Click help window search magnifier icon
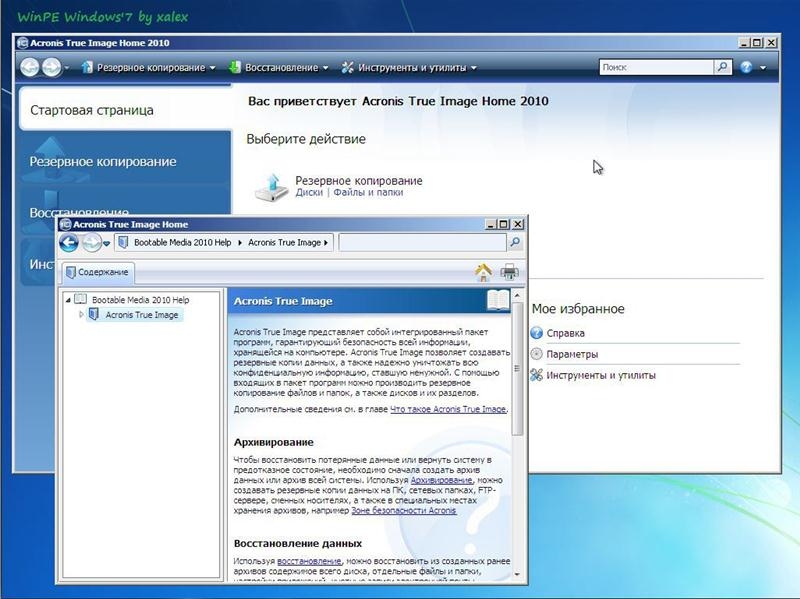Image resolution: width=800 pixels, height=599 pixels. point(515,243)
